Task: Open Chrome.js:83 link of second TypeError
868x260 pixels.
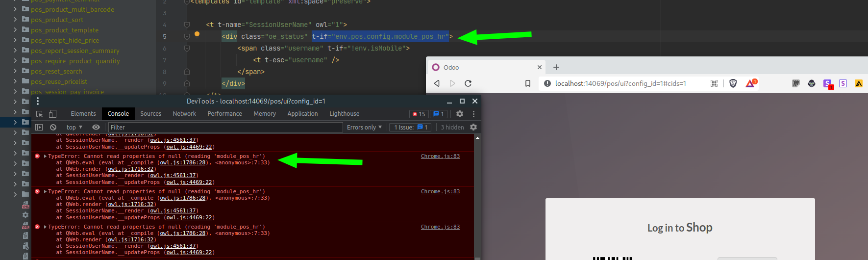Action: click(x=440, y=192)
